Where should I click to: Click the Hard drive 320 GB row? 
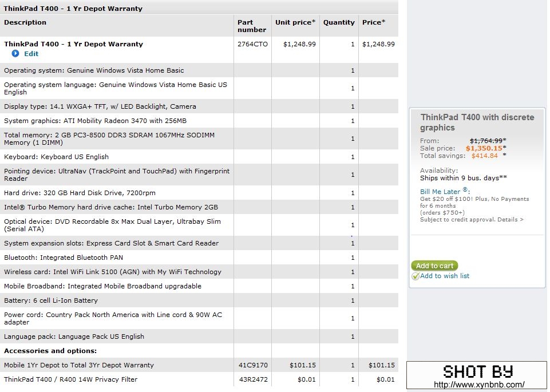[80, 193]
